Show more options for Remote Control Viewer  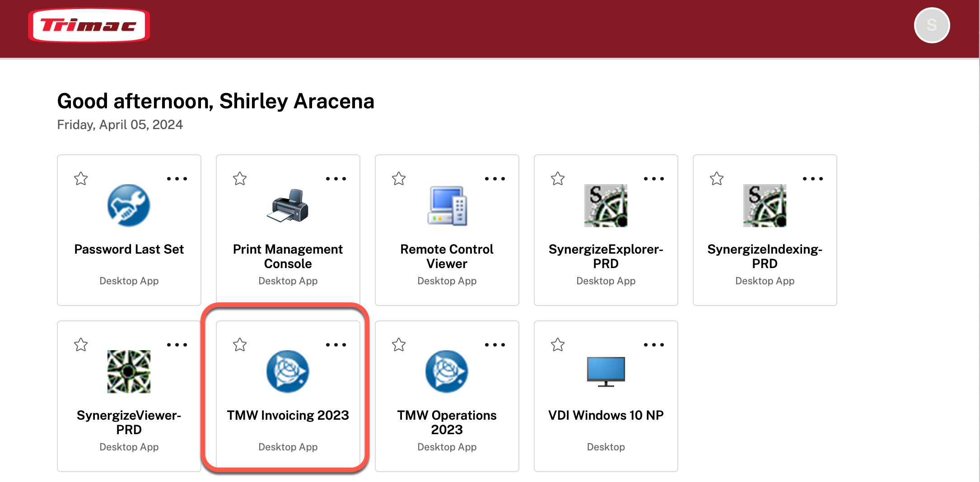[x=495, y=179]
